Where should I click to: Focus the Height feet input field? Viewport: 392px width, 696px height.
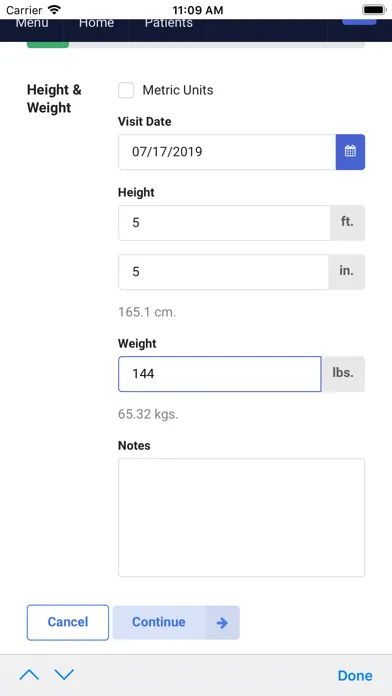point(224,223)
